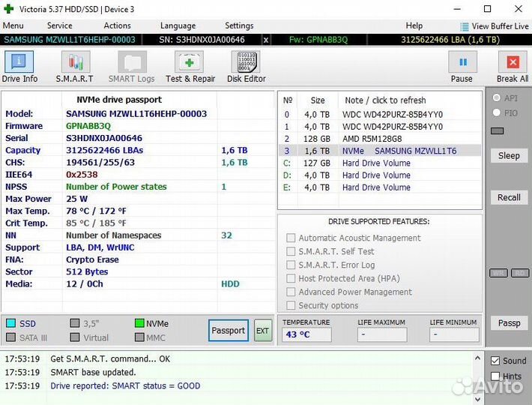Select the PIO radio button

tap(497, 112)
